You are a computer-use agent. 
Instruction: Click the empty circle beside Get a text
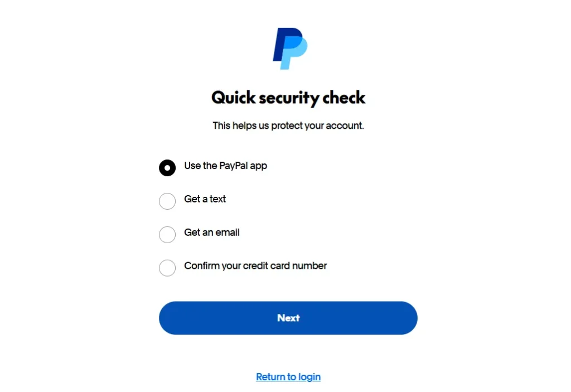point(167,201)
